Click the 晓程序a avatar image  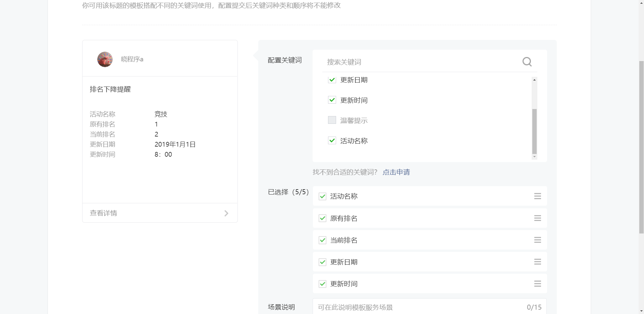pyautogui.click(x=105, y=59)
